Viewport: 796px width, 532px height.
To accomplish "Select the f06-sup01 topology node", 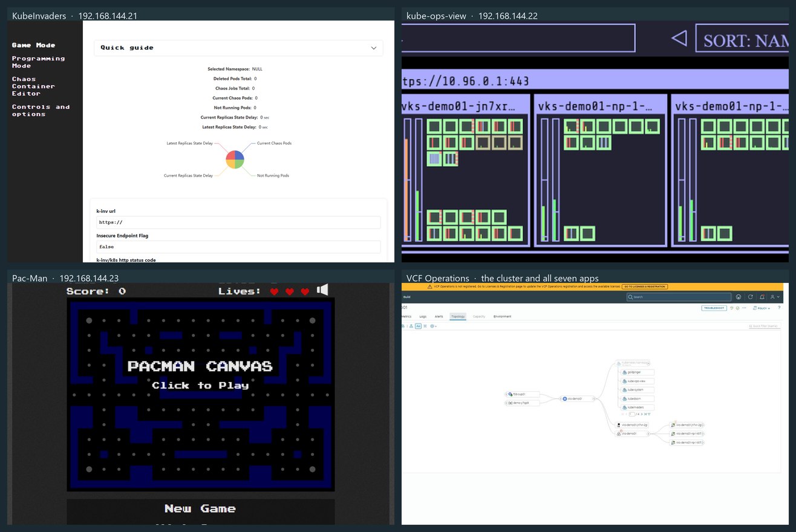I will (524, 394).
